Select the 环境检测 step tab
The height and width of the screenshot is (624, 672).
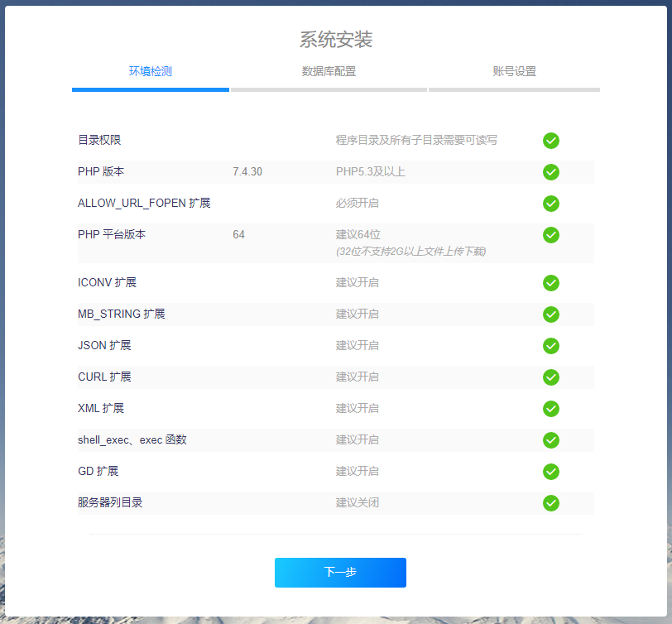151,71
